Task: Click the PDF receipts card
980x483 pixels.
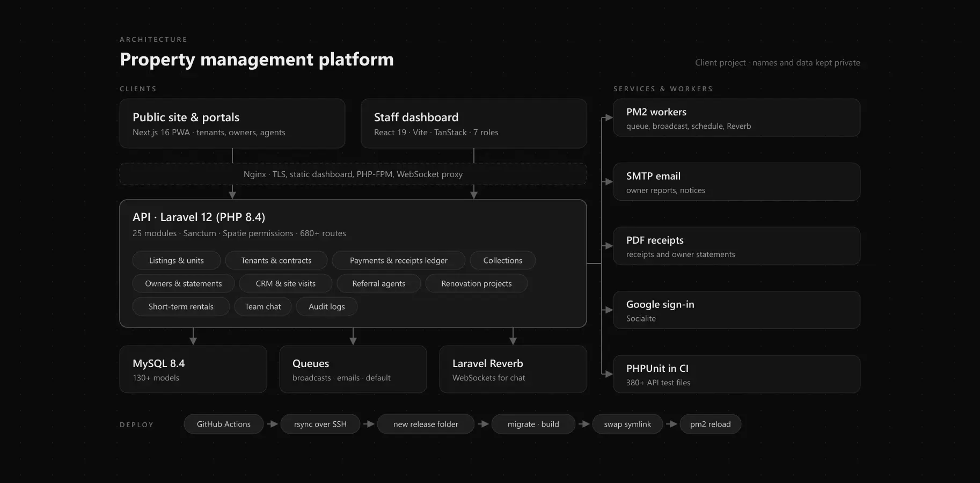Action: point(736,246)
